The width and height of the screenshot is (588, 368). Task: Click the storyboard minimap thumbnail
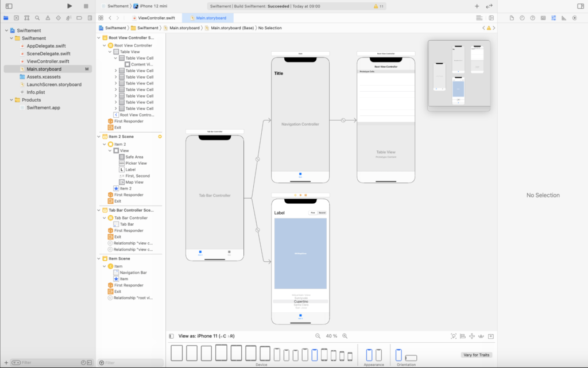pyautogui.click(x=459, y=76)
